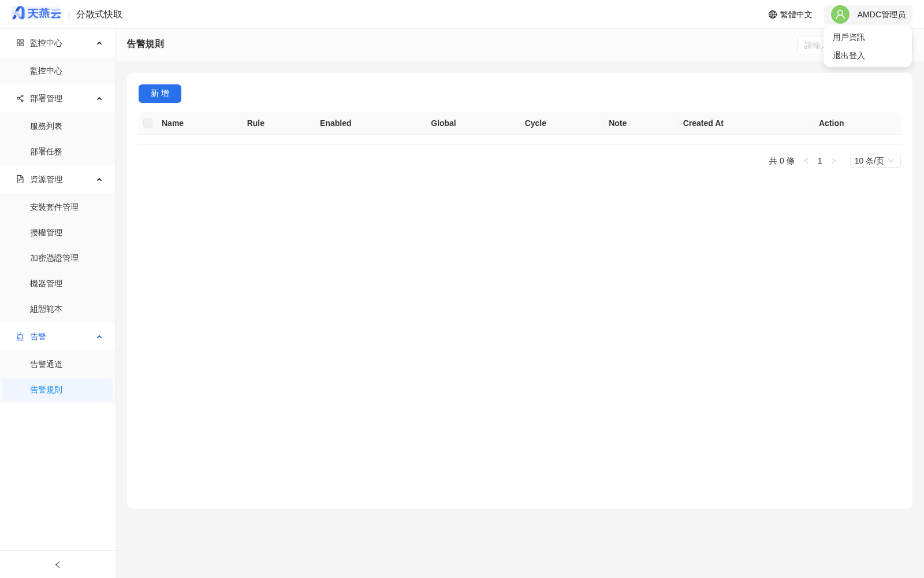Collapse the 告警 menu chevron
The image size is (924, 578).
point(99,337)
